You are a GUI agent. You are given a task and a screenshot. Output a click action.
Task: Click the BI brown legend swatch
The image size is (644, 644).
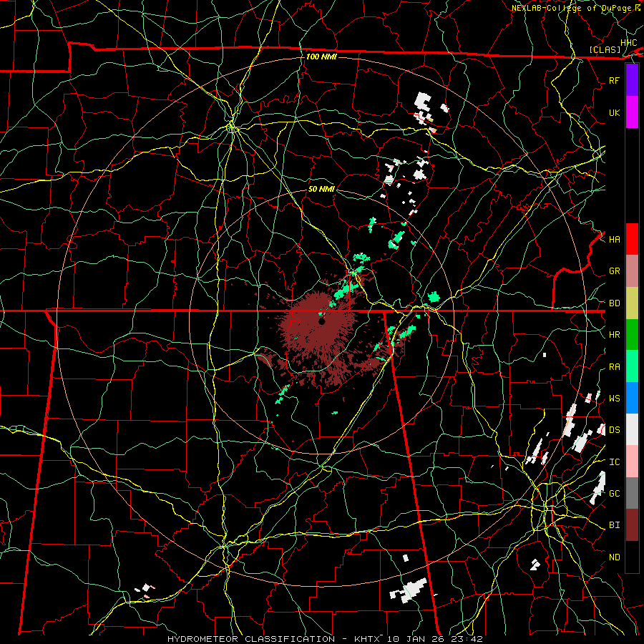632,525
